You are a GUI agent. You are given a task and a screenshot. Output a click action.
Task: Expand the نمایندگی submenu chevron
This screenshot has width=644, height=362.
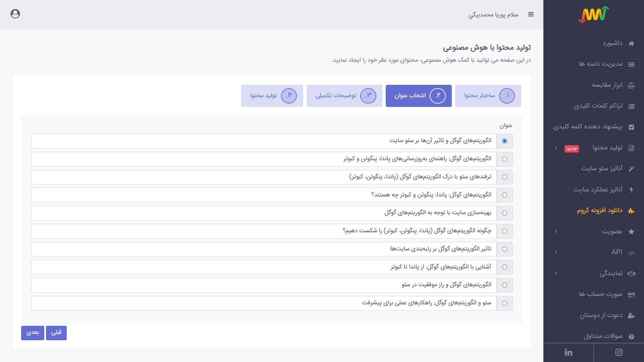point(556,274)
